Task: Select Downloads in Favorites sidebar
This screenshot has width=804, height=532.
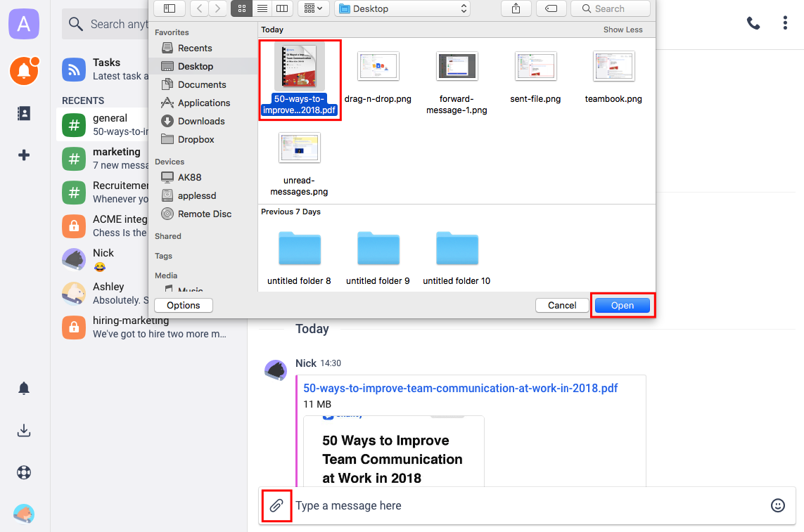Action: (x=200, y=121)
